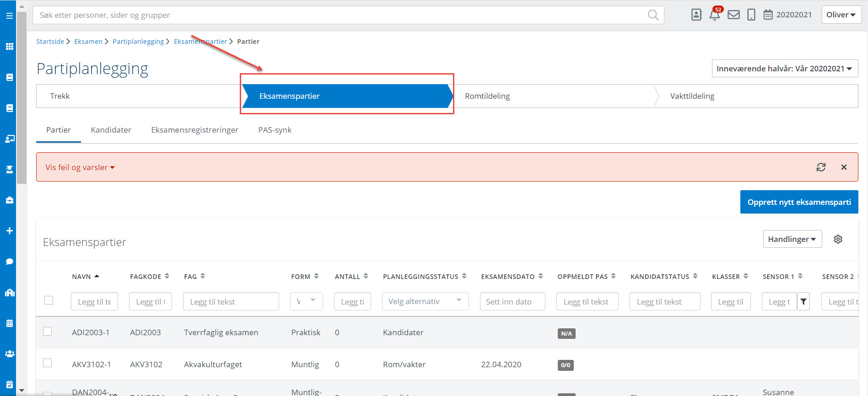Click the Sett inn dato filter field
Viewport: 868px width, 396px height.
[x=512, y=301]
